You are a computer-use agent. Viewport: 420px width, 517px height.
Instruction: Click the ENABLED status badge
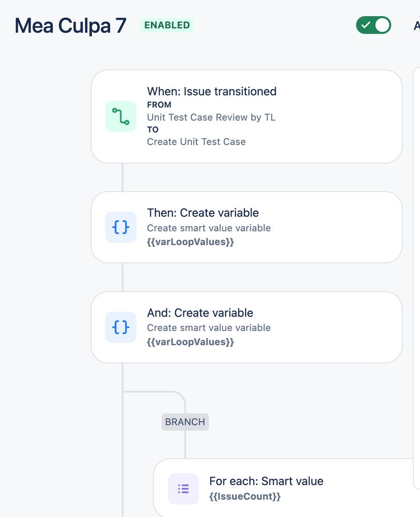pos(167,25)
